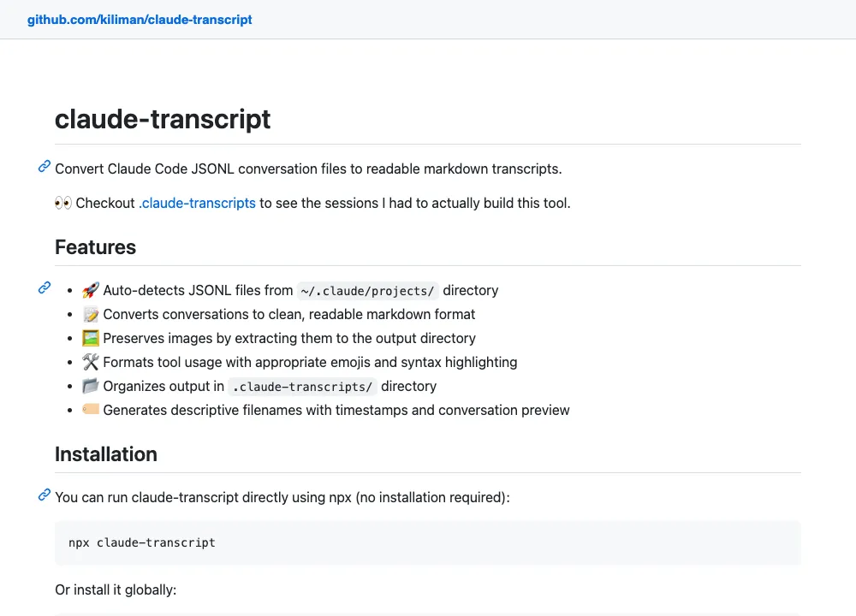The width and height of the screenshot is (856, 616).
Task: Click the '~/.claude/projects/' inline code
Action: pyautogui.click(x=367, y=291)
